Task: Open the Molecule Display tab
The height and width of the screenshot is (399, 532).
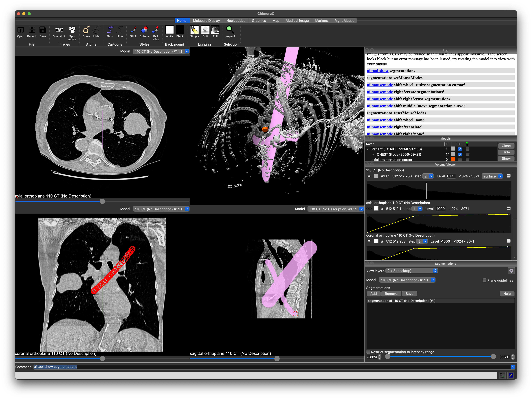Action: [206, 21]
